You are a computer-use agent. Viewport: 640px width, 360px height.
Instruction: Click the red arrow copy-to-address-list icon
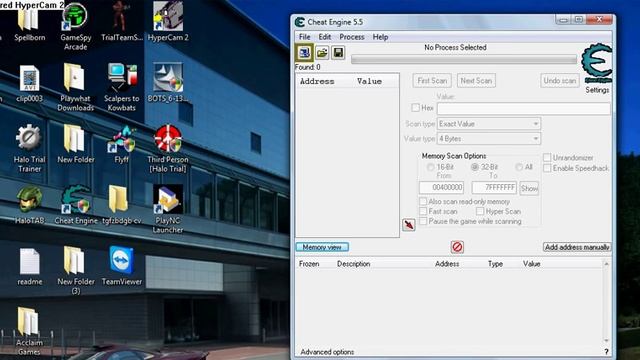tap(409, 224)
